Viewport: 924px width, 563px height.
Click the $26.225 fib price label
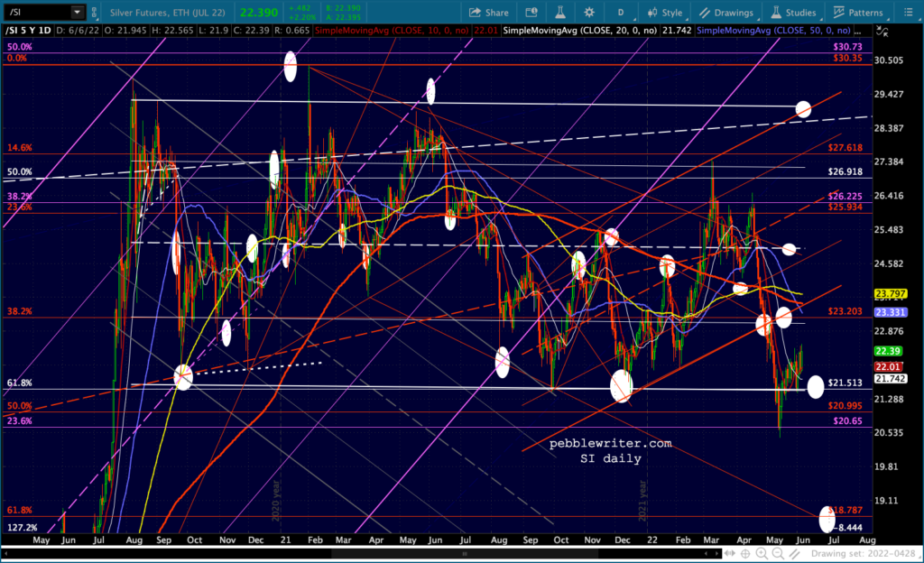click(x=845, y=197)
